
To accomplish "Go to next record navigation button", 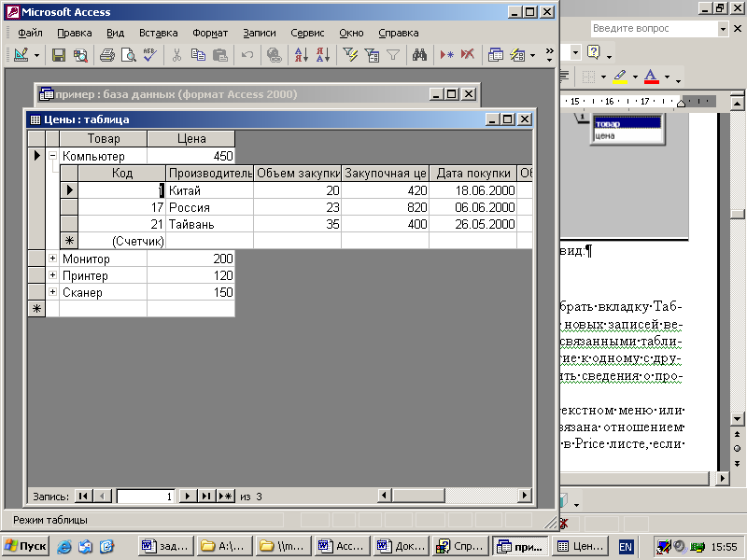I will (x=188, y=497).
